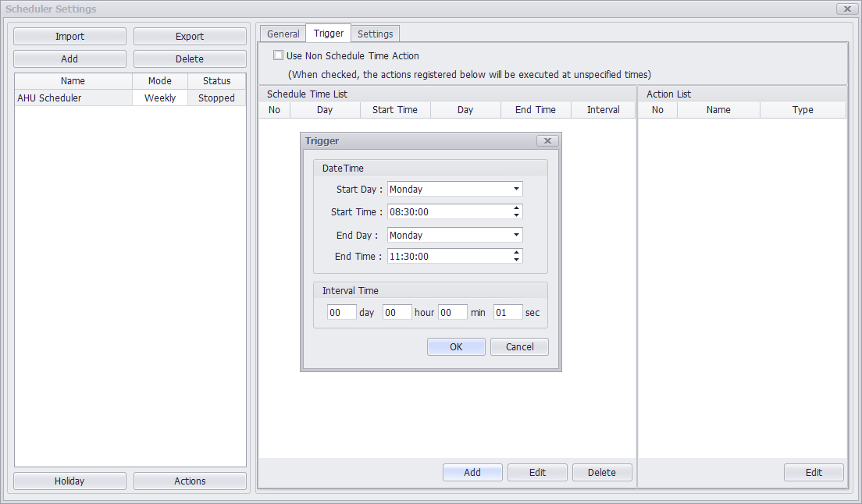Close the Trigger dialog with X
862x504 pixels.
(547, 141)
